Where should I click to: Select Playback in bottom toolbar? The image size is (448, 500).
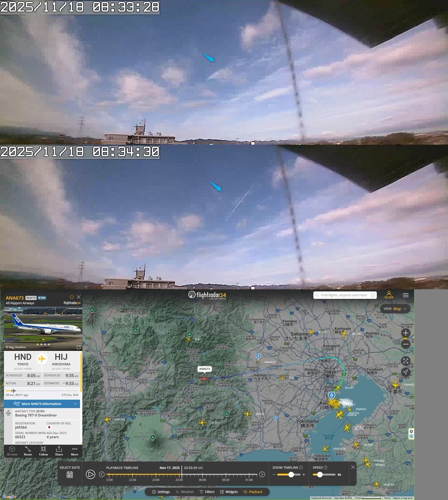253,492
